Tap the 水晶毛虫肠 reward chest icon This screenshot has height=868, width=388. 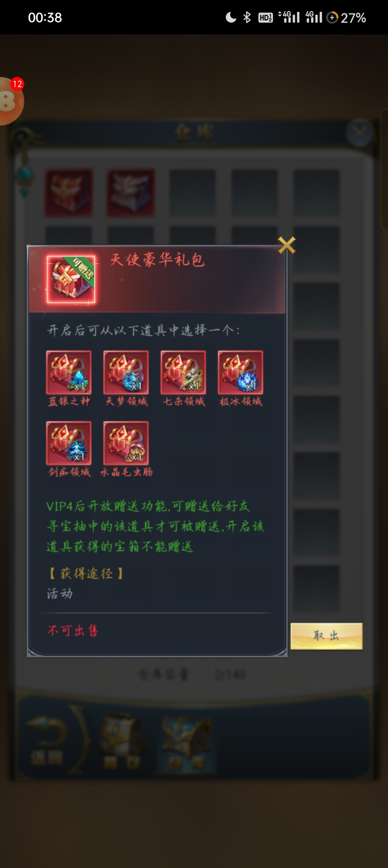tap(126, 443)
